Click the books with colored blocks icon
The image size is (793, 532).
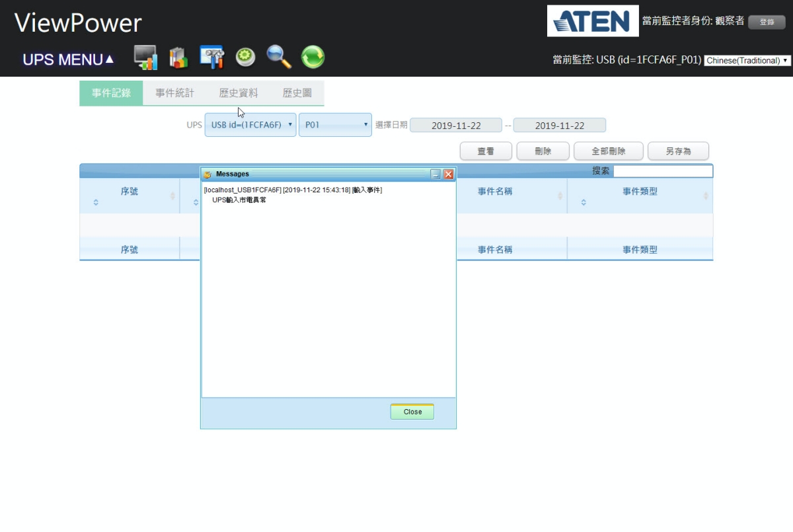178,57
